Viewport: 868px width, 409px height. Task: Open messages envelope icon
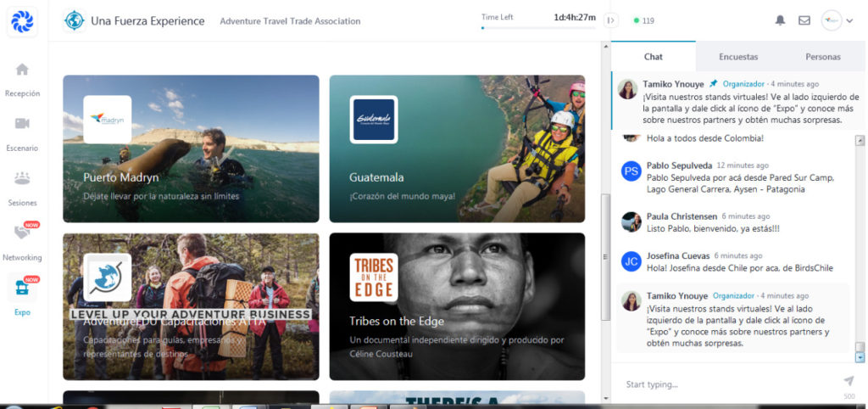click(804, 20)
